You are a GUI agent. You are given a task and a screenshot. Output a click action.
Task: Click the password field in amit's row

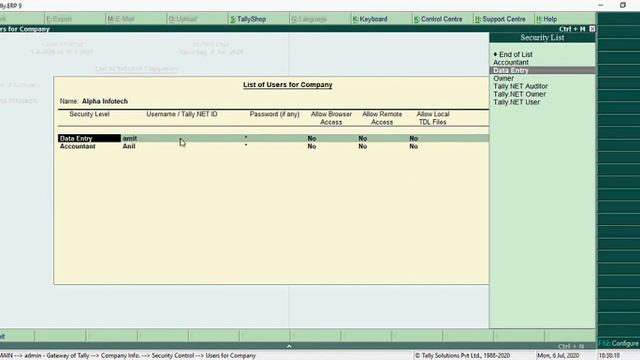(246, 138)
